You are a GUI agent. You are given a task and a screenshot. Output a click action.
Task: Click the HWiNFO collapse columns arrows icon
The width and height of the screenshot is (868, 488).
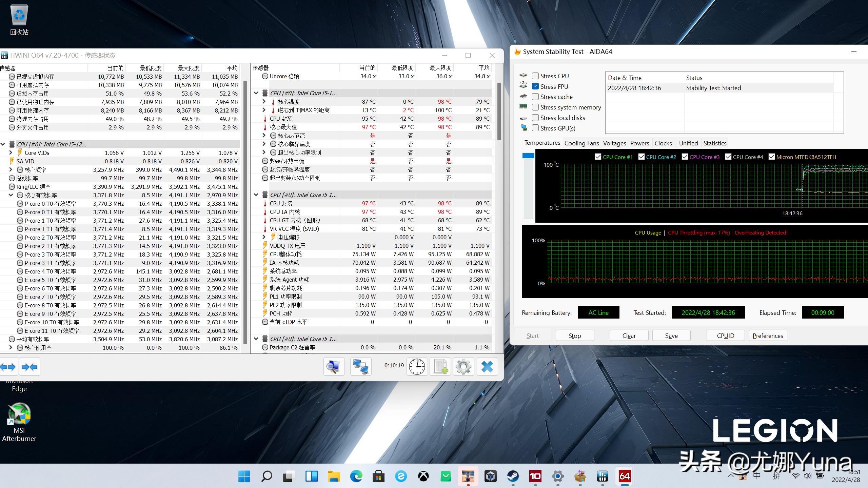[x=29, y=367]
